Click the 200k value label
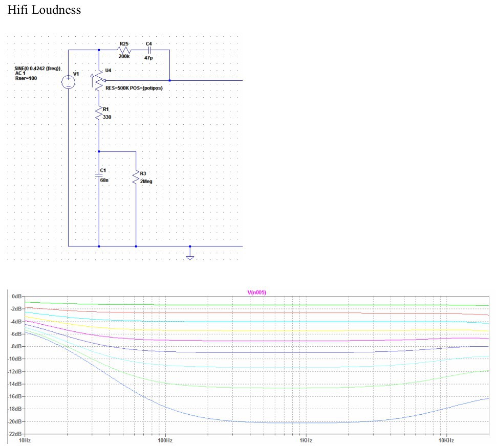Image resolution: width=497 pixels, height=448 pixels. (x=124, y=56)
